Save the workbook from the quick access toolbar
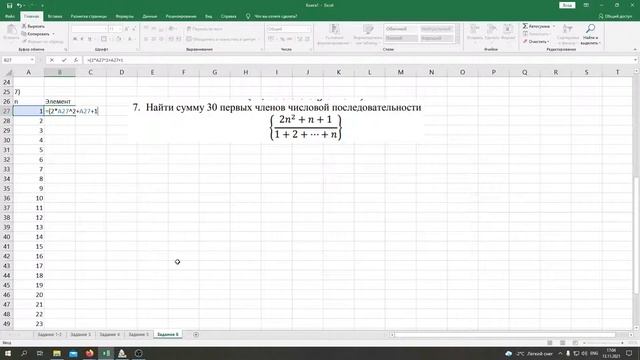Viewport: 640px width, 360px height. click(x=9, y=5)
